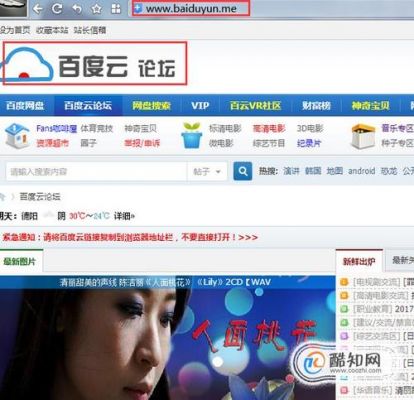414x400 pixels.
Task: Open the VIP navigation tab
Action: (200, 106)
